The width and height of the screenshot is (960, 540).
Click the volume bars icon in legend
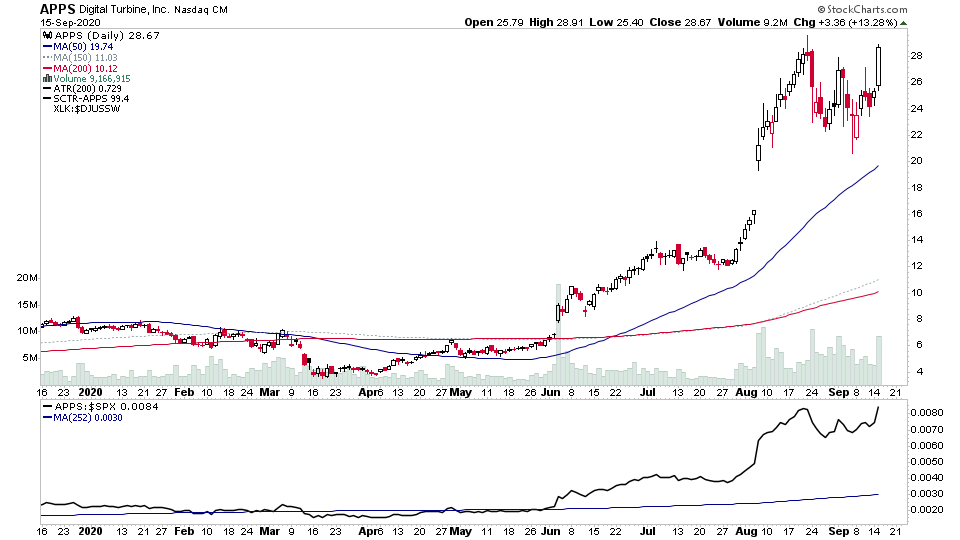coord(47,78)
